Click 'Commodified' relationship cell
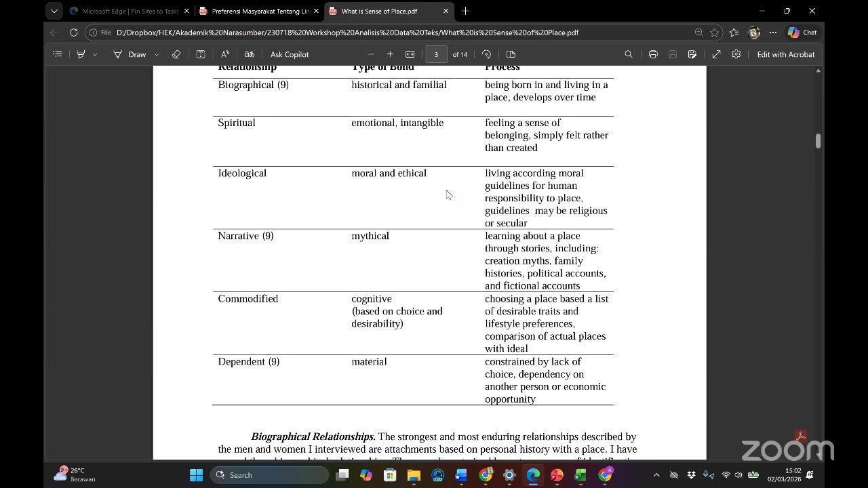The image size is (868, 488). click(248, 299)
